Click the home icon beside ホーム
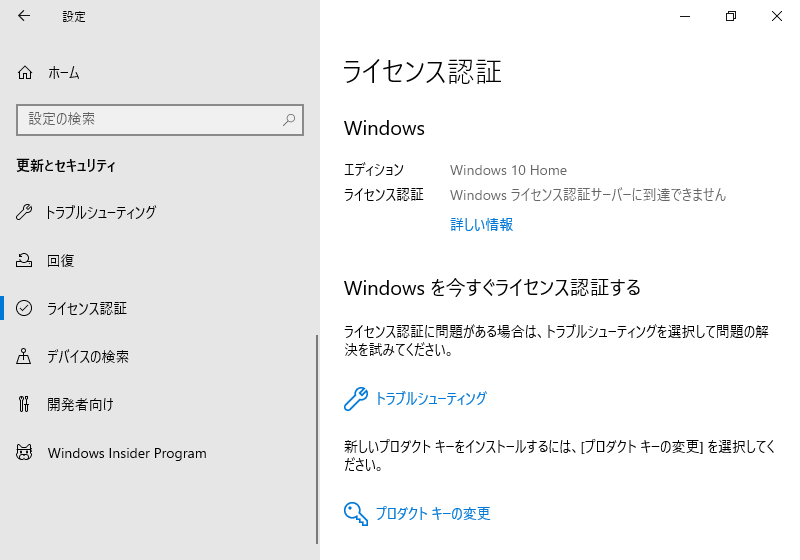 point(24,73)
